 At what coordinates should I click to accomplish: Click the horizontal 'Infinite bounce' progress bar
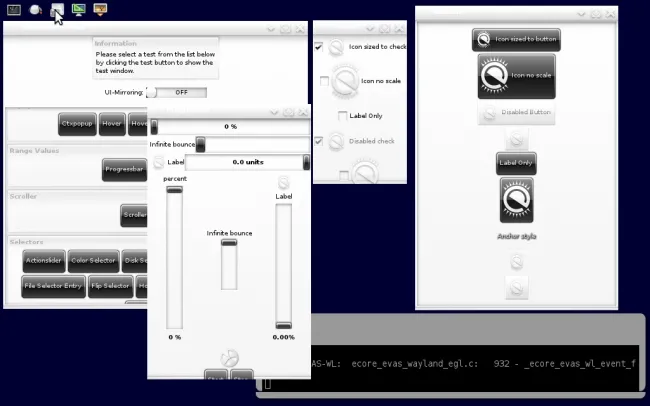coord(252,144)
